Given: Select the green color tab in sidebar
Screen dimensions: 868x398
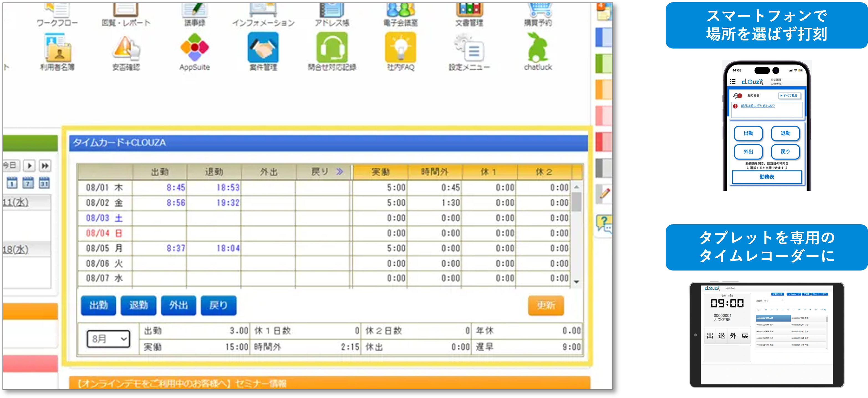Looking at the screenshot, I should 604,63.
